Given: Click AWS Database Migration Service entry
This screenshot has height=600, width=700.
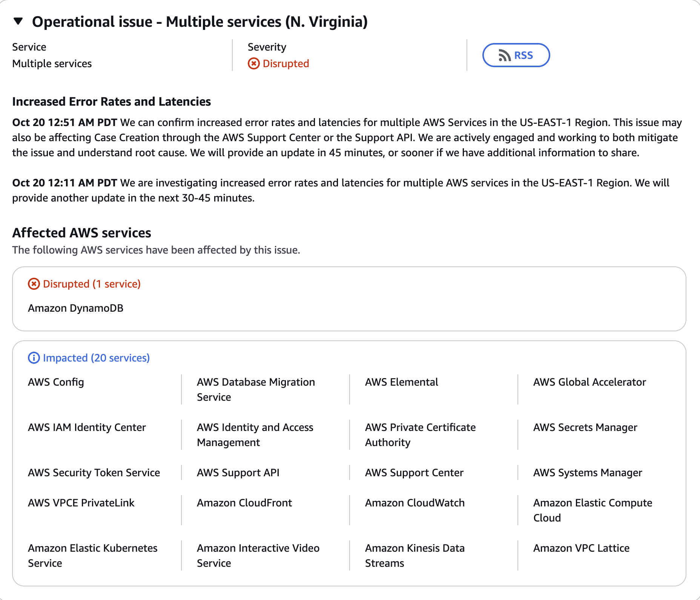Looking at the screenshot, I should [x=255, y=389].
